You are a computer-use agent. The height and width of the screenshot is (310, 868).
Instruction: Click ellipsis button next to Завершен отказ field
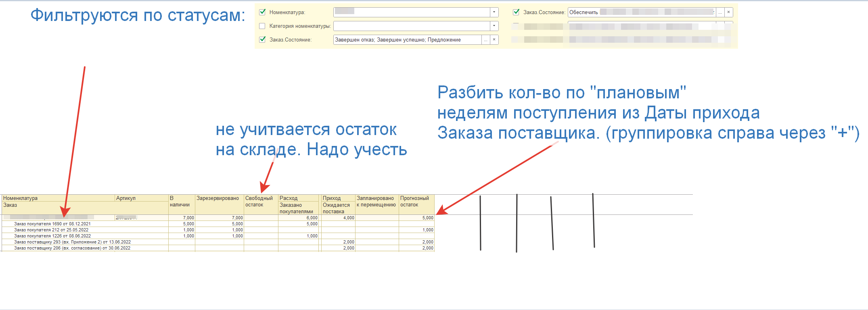pyautogui.click(x=486, y=40)
